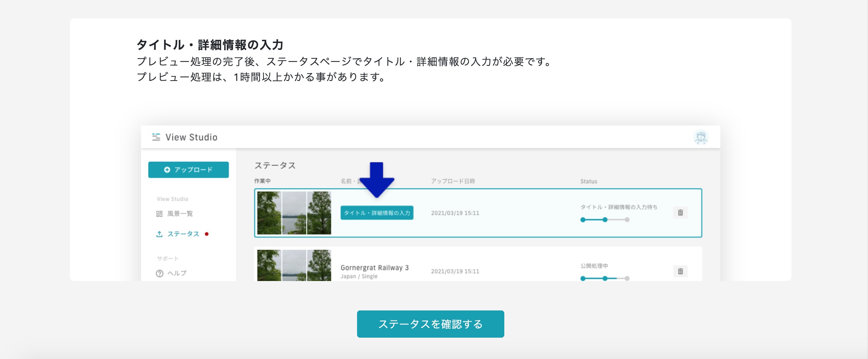The height and width of the screenshot is (359, 868).
Task: Click the 作業中 section label
Action: click(262, 181)
